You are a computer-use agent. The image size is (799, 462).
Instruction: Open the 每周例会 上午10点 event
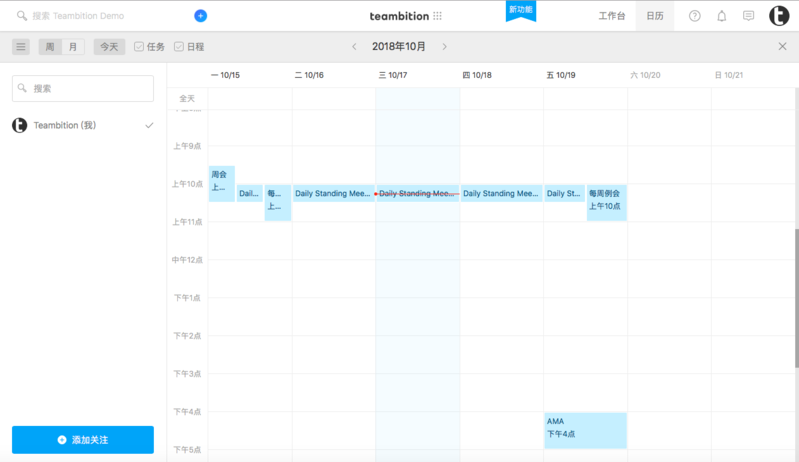coord(606,202)
